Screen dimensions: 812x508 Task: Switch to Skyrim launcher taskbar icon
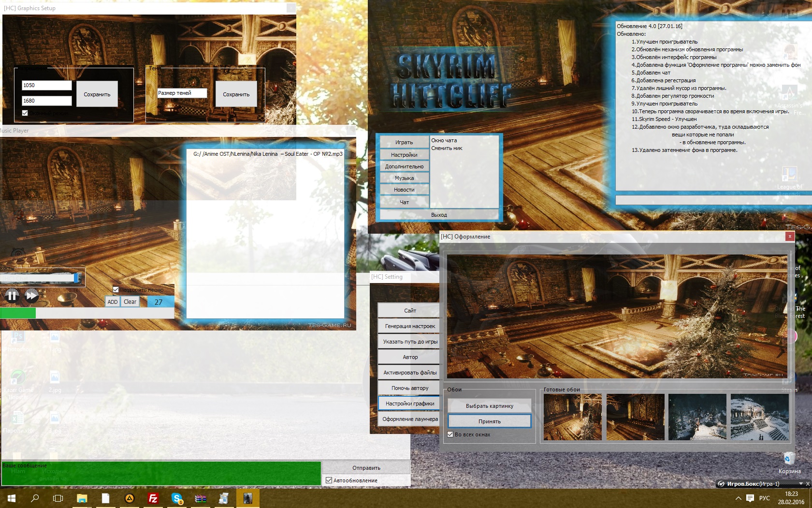tap(247, 498)
